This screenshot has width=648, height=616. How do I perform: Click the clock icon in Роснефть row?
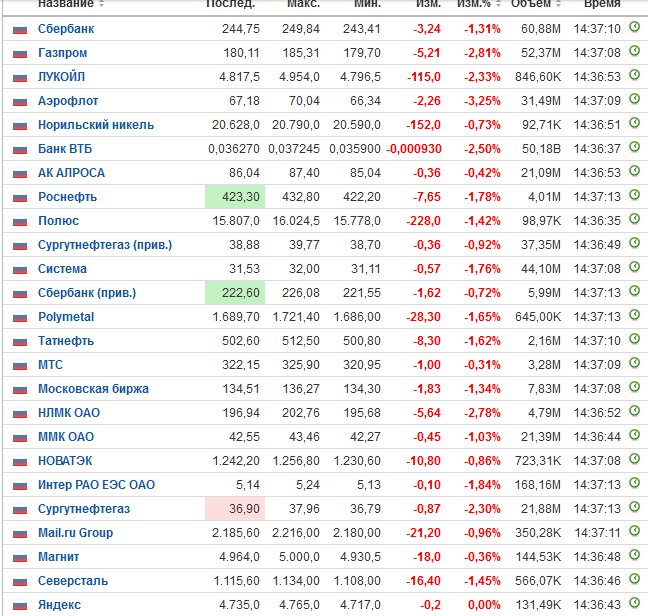pos(634,195)
